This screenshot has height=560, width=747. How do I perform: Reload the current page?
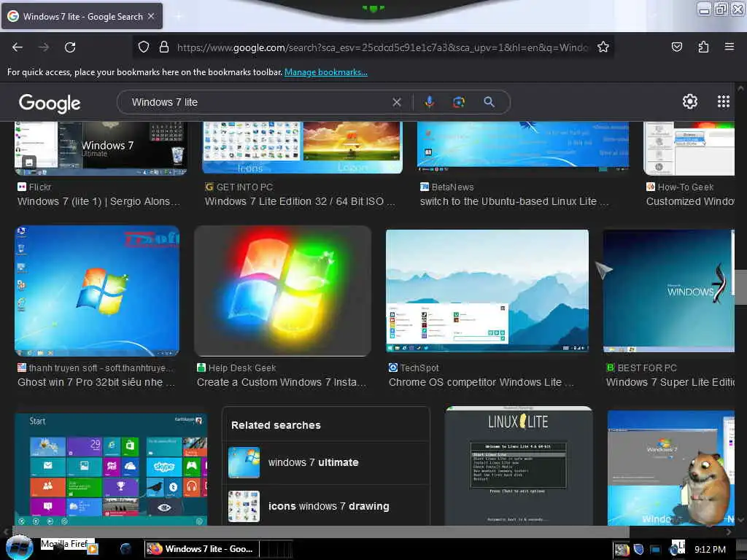[70, 47]
